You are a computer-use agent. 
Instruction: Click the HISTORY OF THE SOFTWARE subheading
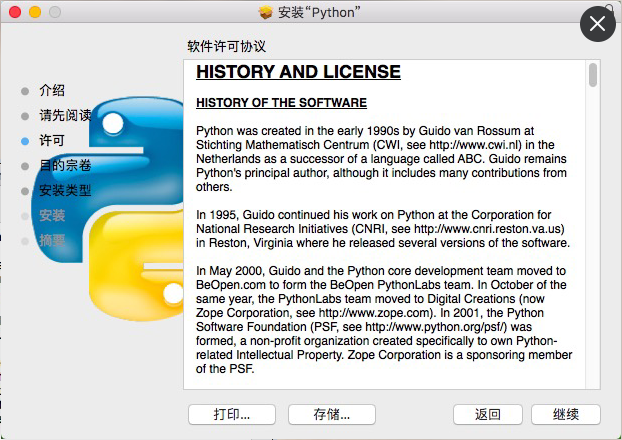pyautogui.click(x=281, y=103)
